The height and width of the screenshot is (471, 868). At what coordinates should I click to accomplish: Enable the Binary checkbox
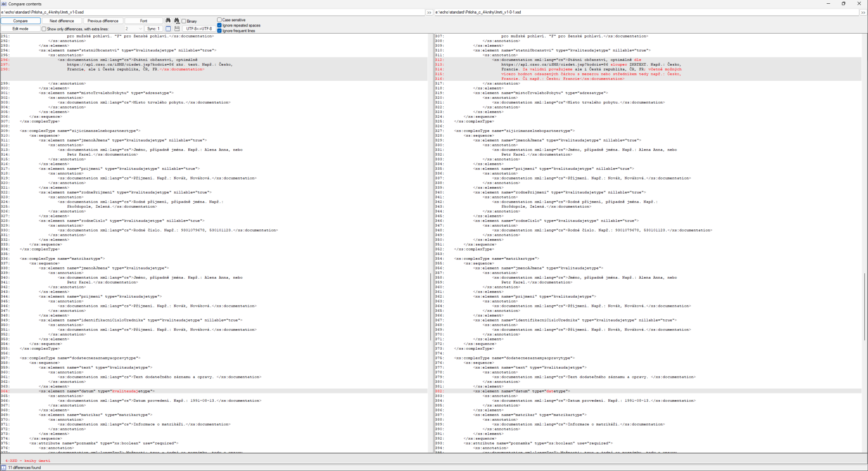pos(189,21)
